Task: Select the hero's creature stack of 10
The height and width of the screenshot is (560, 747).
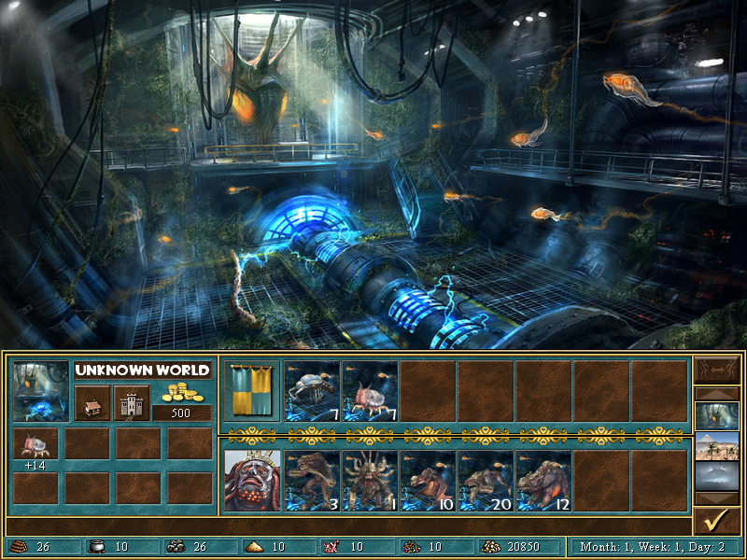Action: pyautogui.click(x=428, y=481)
